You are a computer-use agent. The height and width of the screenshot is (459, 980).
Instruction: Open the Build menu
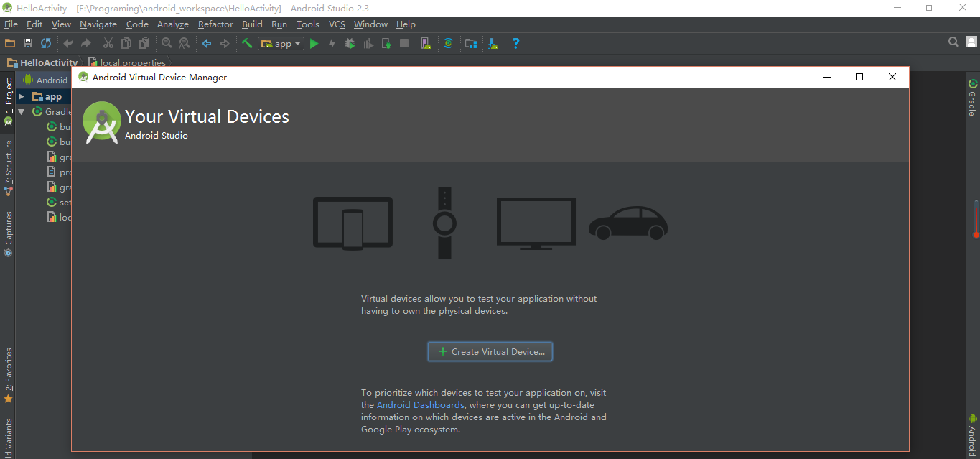(252, 24)
